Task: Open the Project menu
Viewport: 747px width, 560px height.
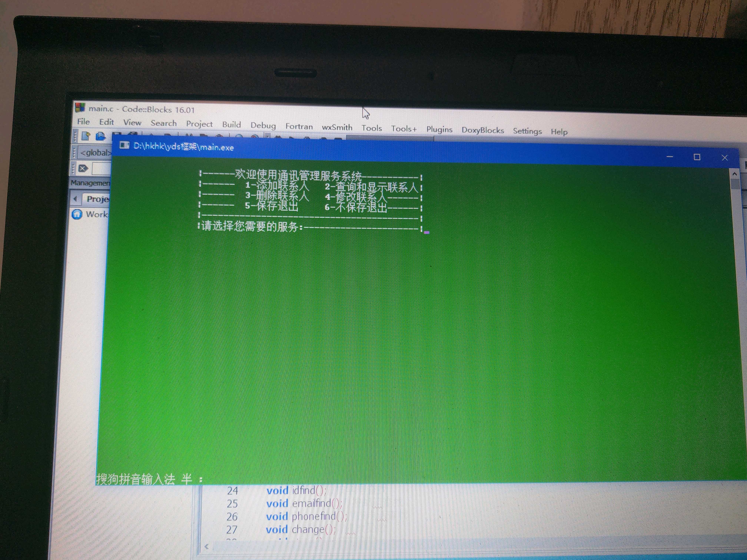Action: click(199, 124)
